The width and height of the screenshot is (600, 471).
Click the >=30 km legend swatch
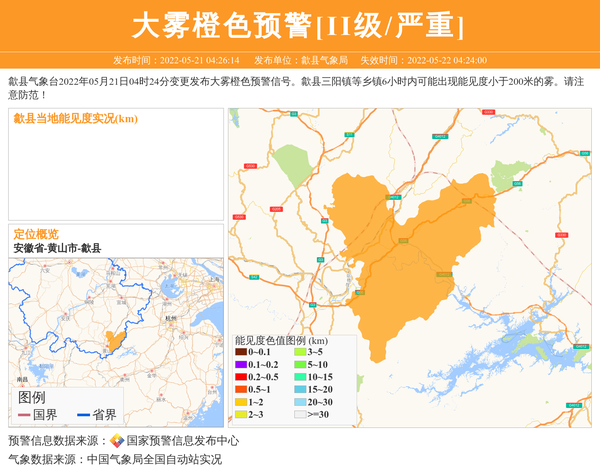pos(300,414)
